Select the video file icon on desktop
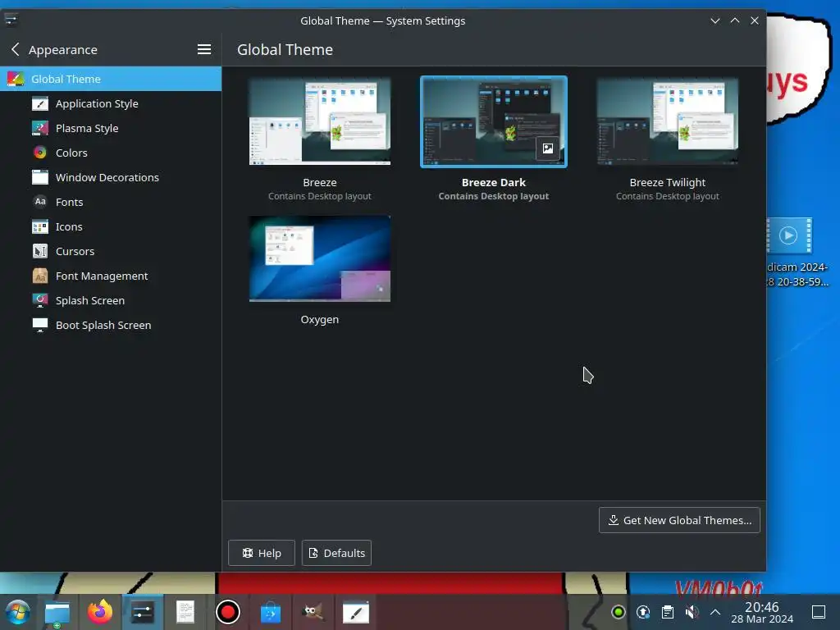Image resolution: width=840 pixels, height=630 pixels. (790, 235)
